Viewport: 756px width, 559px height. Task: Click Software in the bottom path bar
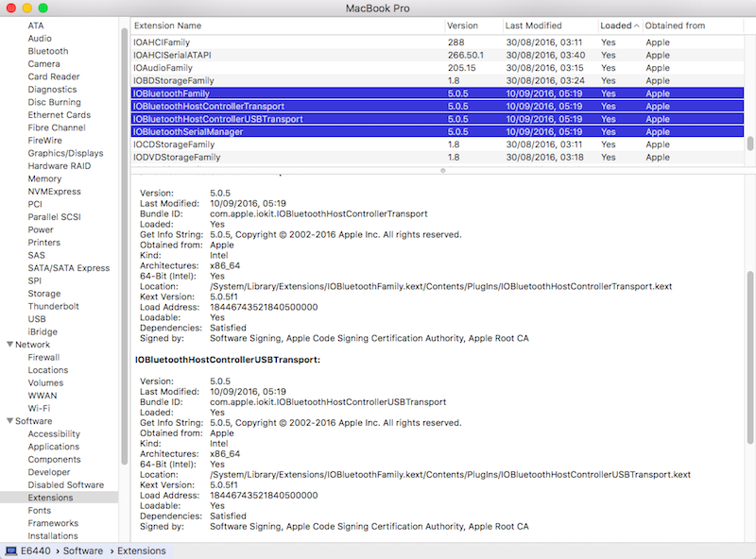(85, 550)
